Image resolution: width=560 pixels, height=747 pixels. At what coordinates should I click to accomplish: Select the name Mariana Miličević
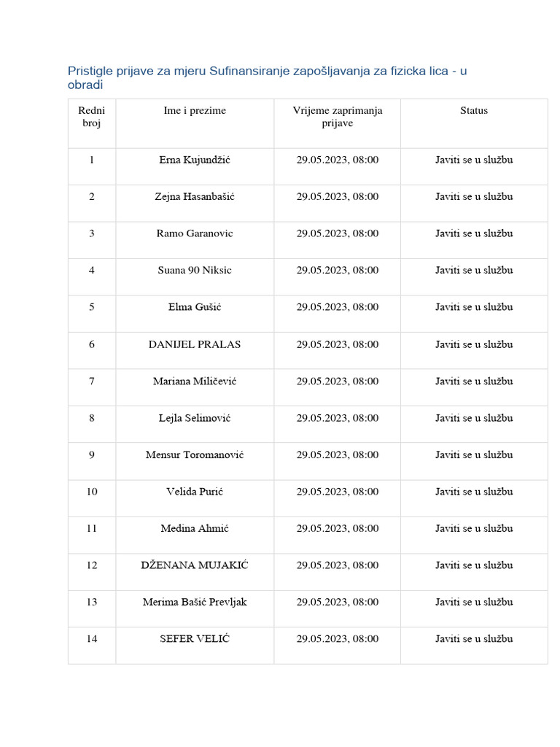pos(195,381)
